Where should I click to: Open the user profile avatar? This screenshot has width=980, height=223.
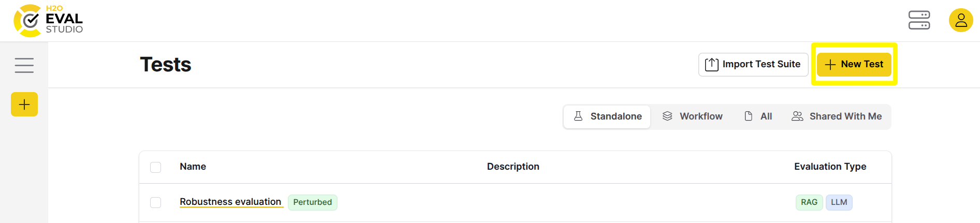tap(961, 21)
